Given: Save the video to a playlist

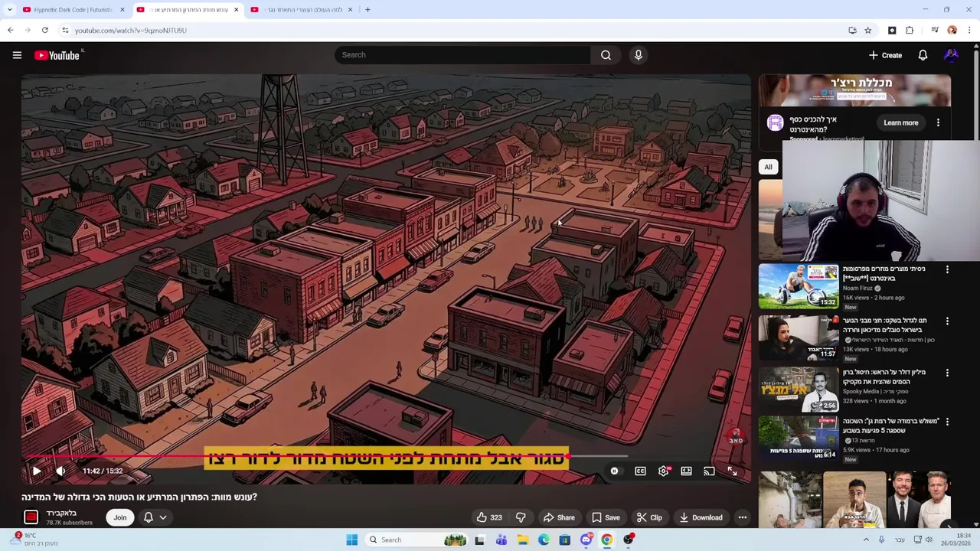Looking at the screenshot, I should 605,517.
